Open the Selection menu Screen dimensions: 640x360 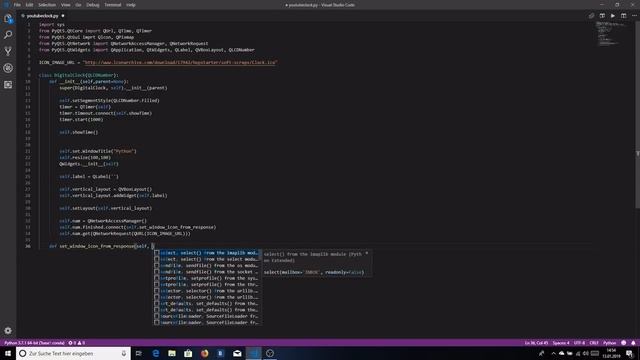(47, 5)
